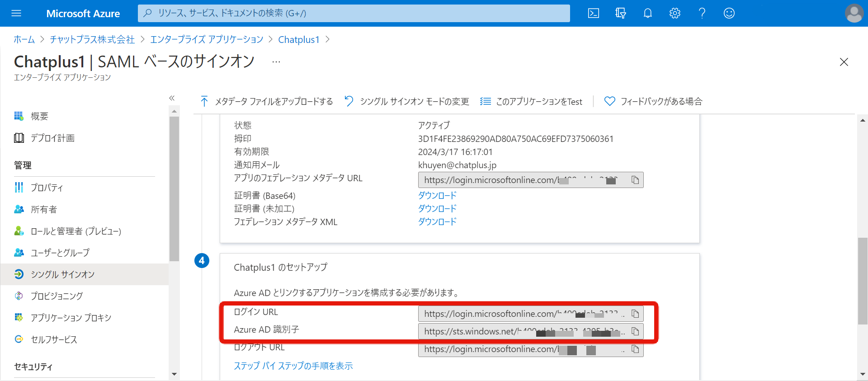
Task: Open the notifications bell
Action: 648,13
